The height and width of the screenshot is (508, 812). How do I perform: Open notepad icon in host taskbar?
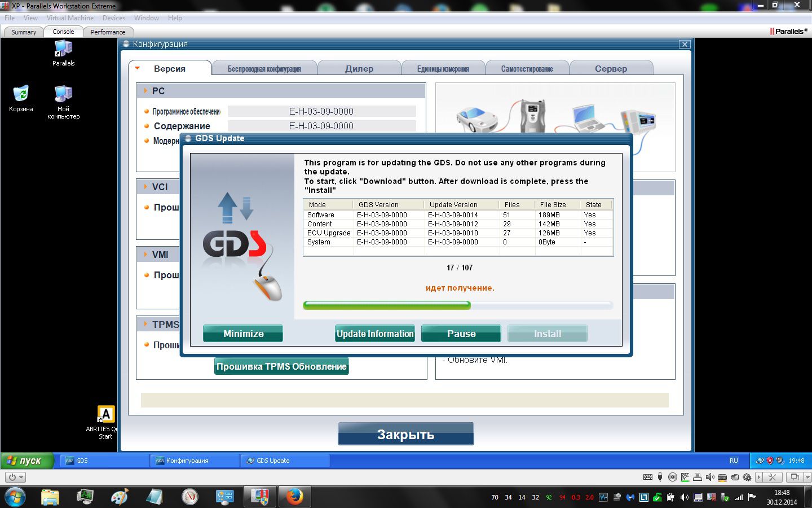point(155,497)
